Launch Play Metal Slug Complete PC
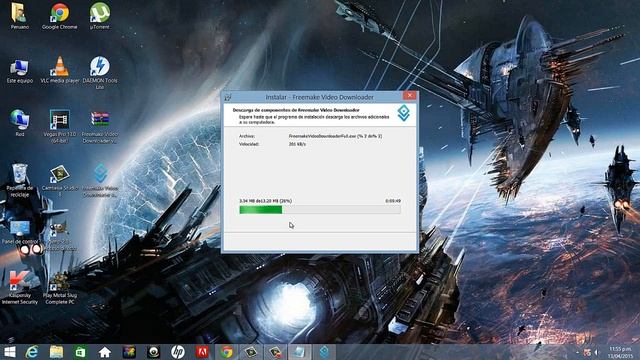 pos(60,289)
